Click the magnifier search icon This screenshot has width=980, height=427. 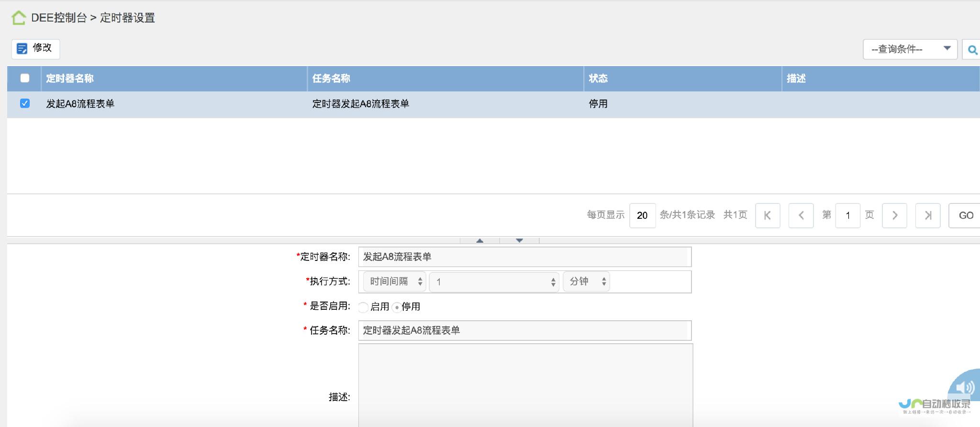972,50
